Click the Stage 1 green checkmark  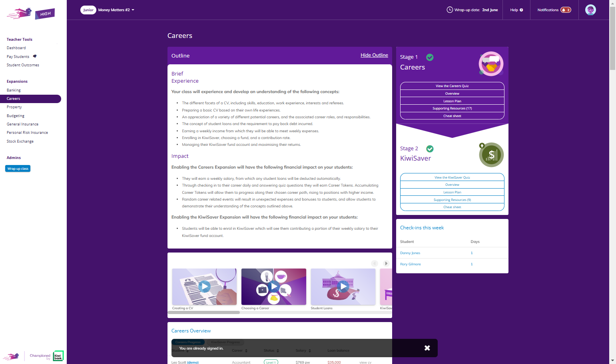tap(430, 57)
